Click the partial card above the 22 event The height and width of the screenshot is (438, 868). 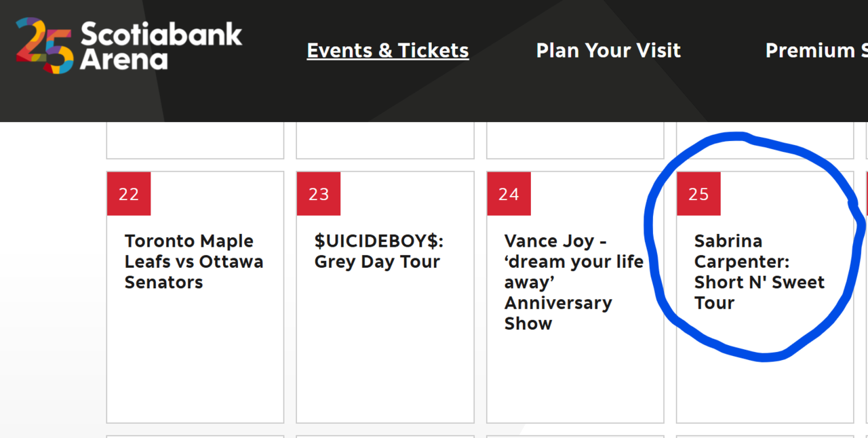point(195,141)
